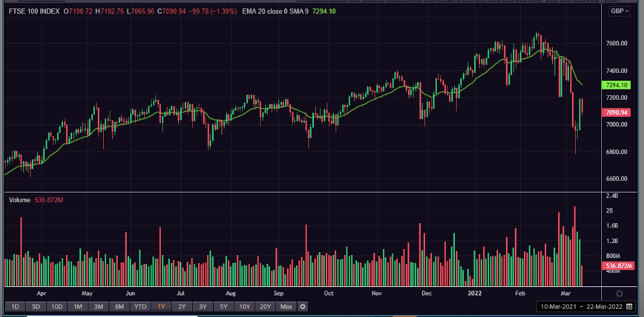Click the EMA 20 close 0 SMA 9 indicator label
This screenshot has width=644, height=317.
(x=275, y=12)
